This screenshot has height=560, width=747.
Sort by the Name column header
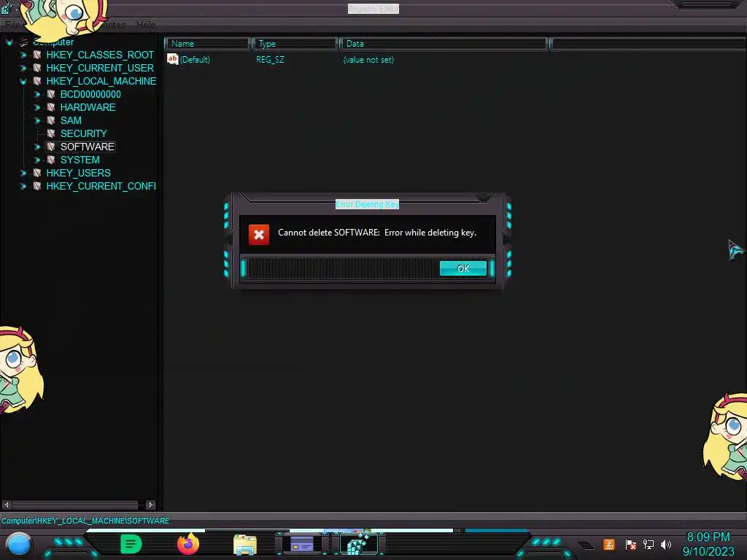pyautogui.click(x=208, y=44)
